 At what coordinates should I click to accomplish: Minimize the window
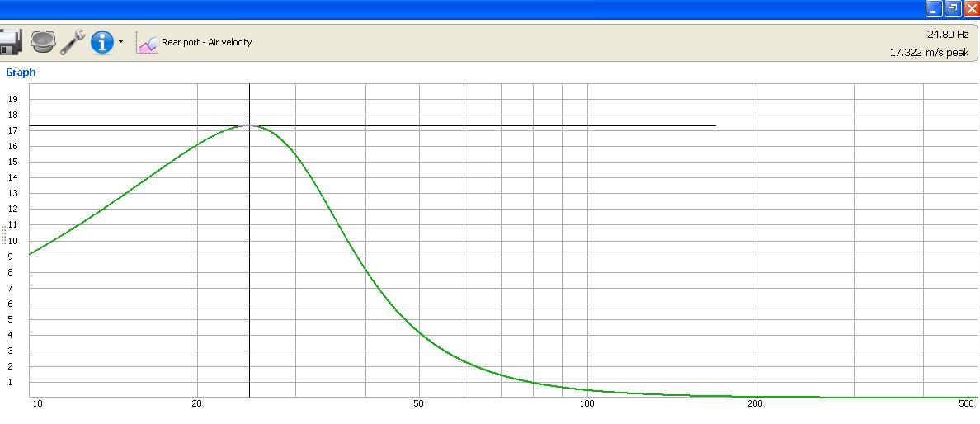pyautogui.click(x=933, y=9)
